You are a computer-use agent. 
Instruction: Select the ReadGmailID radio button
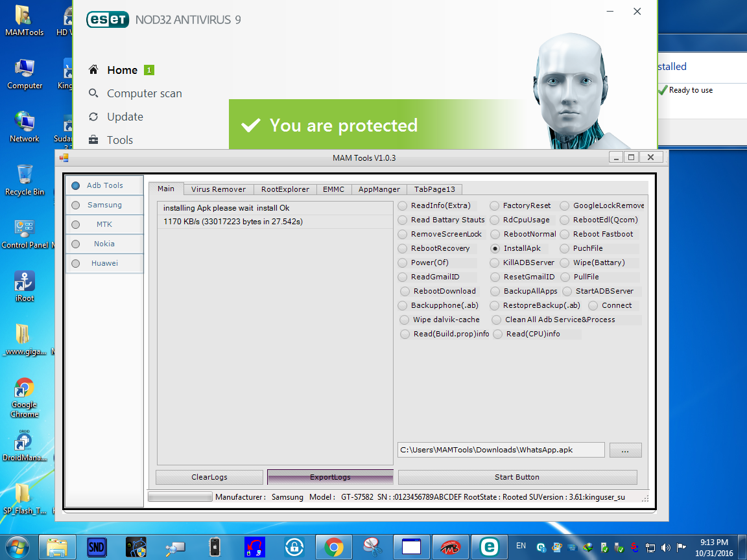tap(403, 277)
